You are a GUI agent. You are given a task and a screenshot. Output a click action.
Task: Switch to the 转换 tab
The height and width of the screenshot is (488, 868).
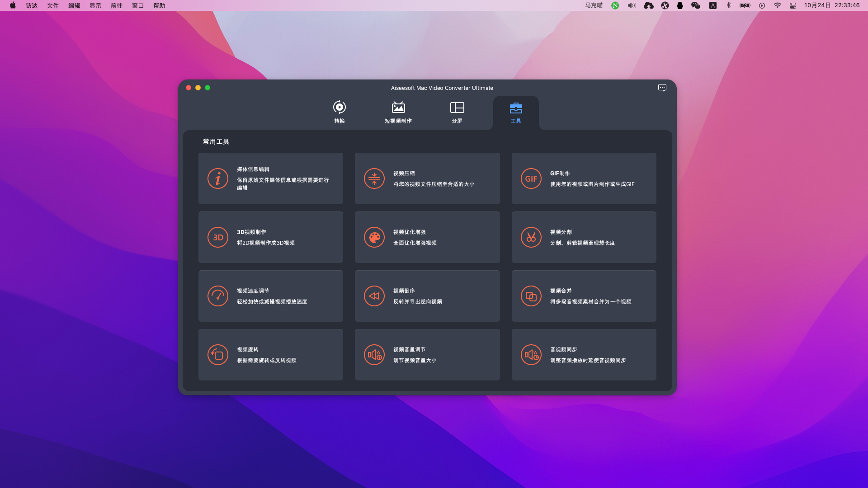coord(340,112)
